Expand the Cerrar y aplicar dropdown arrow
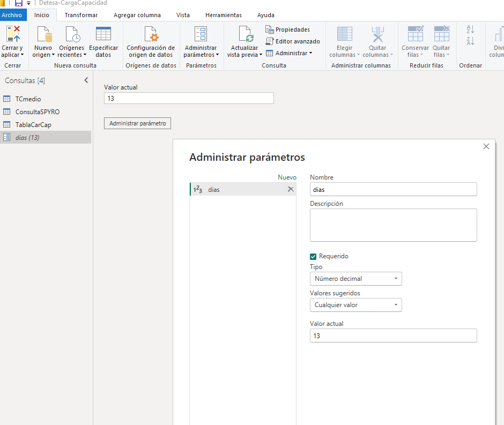Image resolution: width=504 pixels, height=425 pixels. point(22,55)
